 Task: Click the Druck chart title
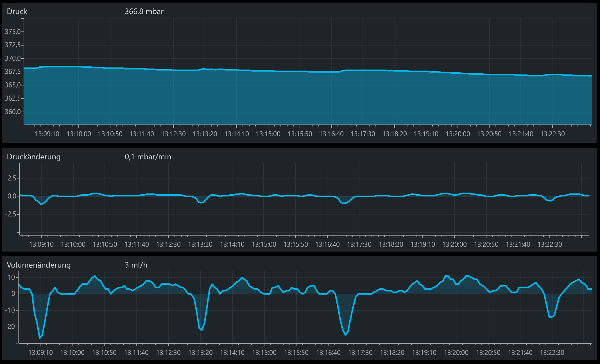click(17, 12)
